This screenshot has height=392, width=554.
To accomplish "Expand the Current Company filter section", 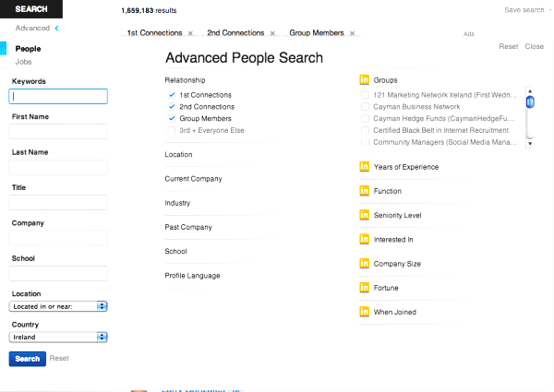I will (x=193, y=179).
